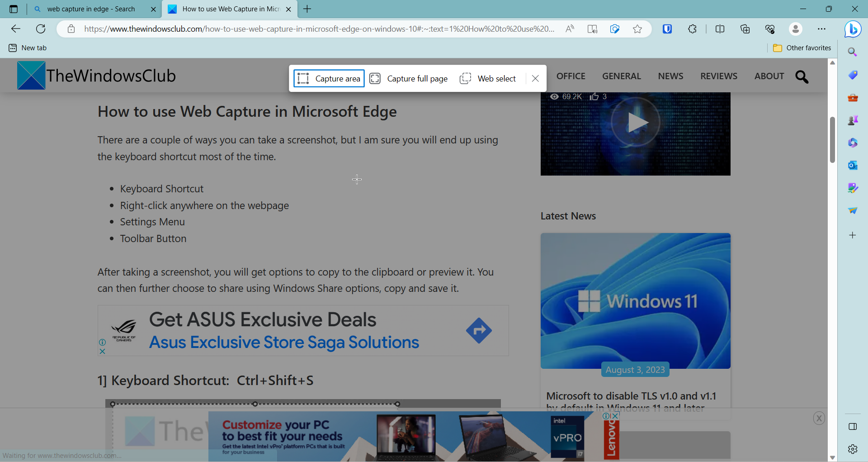Close the How to use Web Capture tab

coord(288,9)
